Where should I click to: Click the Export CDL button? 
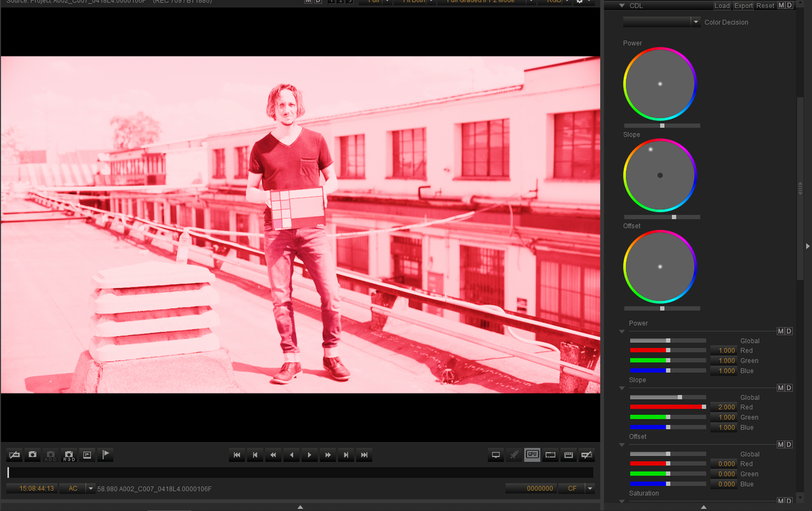743,6
